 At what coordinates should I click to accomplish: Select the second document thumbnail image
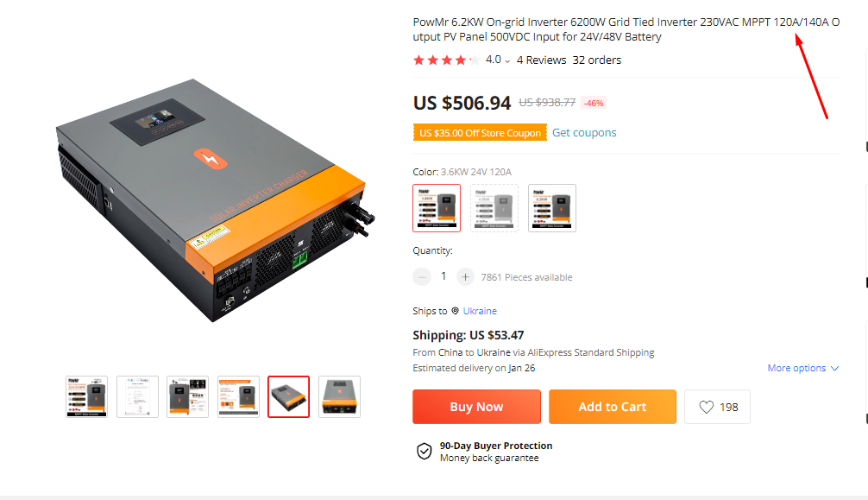137,397
